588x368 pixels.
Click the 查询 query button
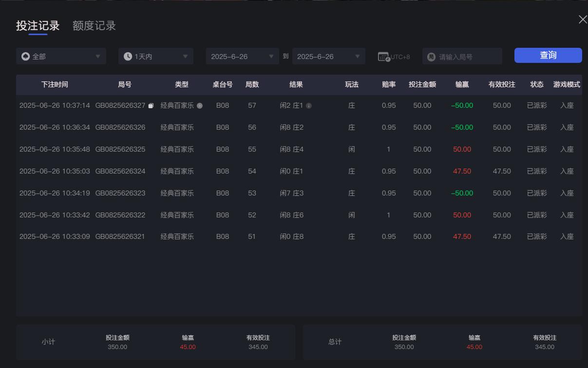[x=548, y=55]
